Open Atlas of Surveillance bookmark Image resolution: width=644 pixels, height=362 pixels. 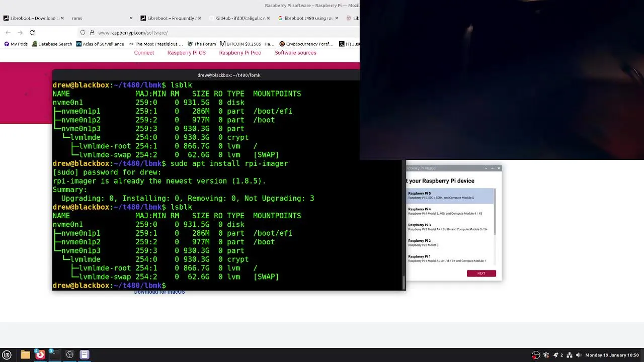click(100, 44)
